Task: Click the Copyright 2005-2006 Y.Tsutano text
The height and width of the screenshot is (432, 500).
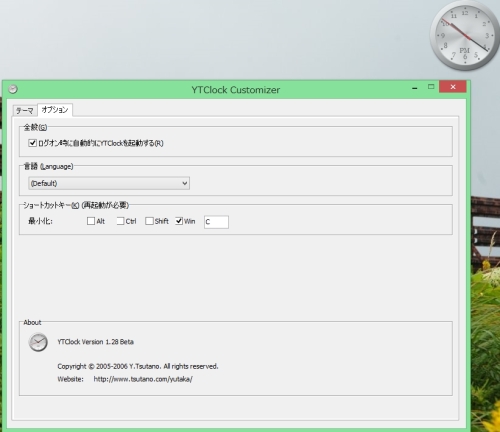Action: pyautogui.click(x=138, y=366)
